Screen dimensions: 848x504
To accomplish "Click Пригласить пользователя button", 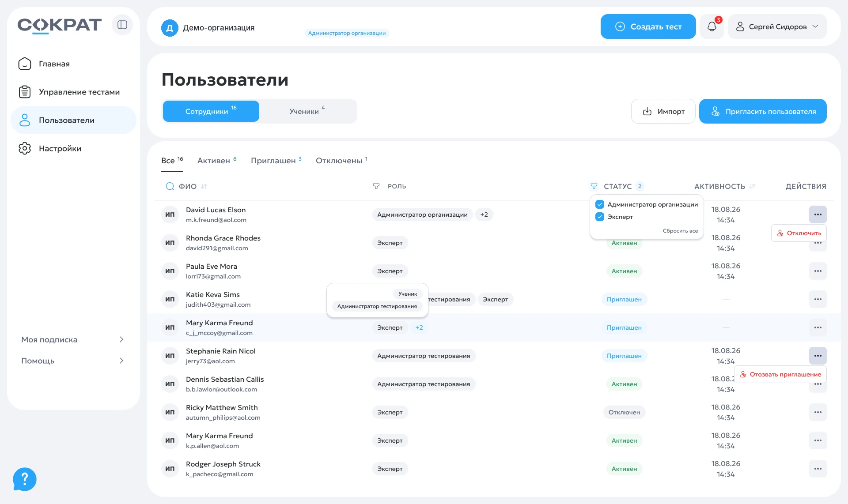I will click(763, 111).
